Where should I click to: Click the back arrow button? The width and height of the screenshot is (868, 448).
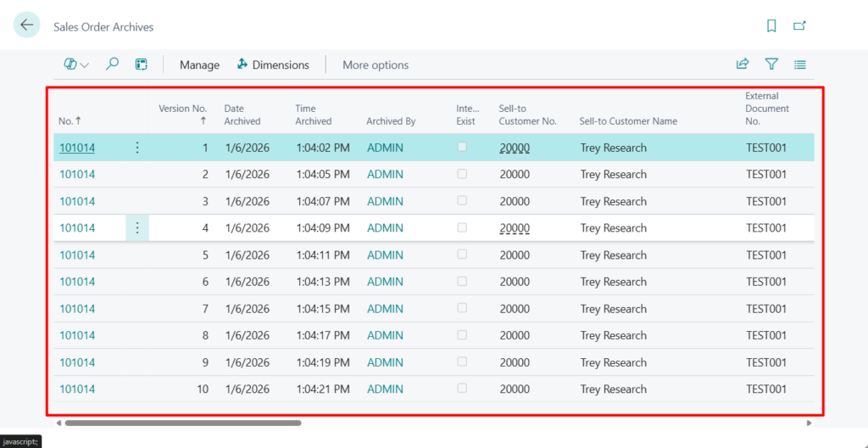[27, 25]
